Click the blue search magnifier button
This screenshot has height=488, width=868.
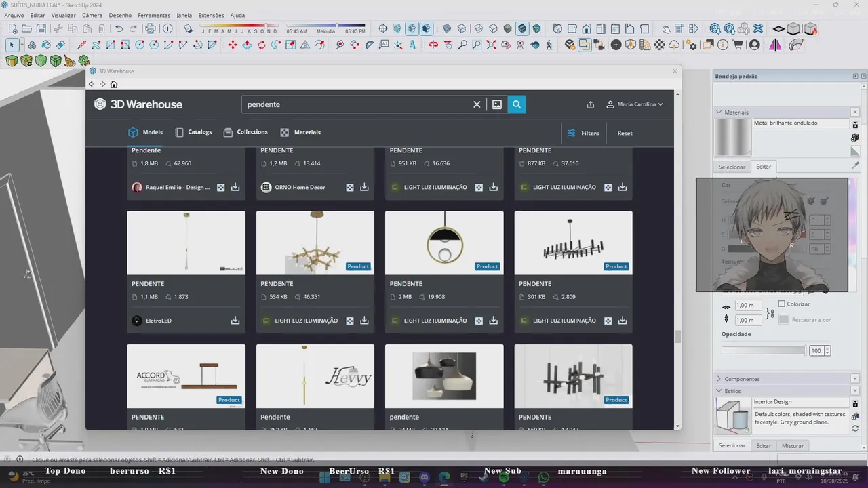[517, 104]
